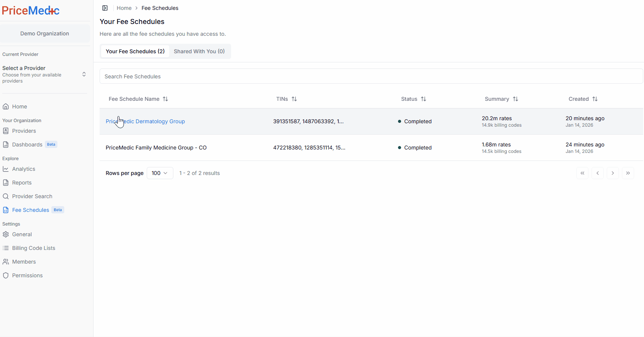
Task: Go to previous page of results
Action: click(x=598, y=173)
